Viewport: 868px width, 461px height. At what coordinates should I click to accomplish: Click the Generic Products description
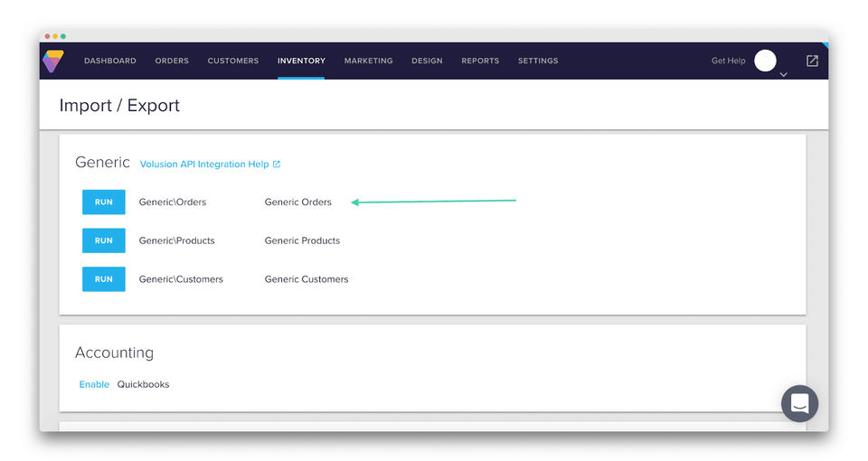click(302, 240)
